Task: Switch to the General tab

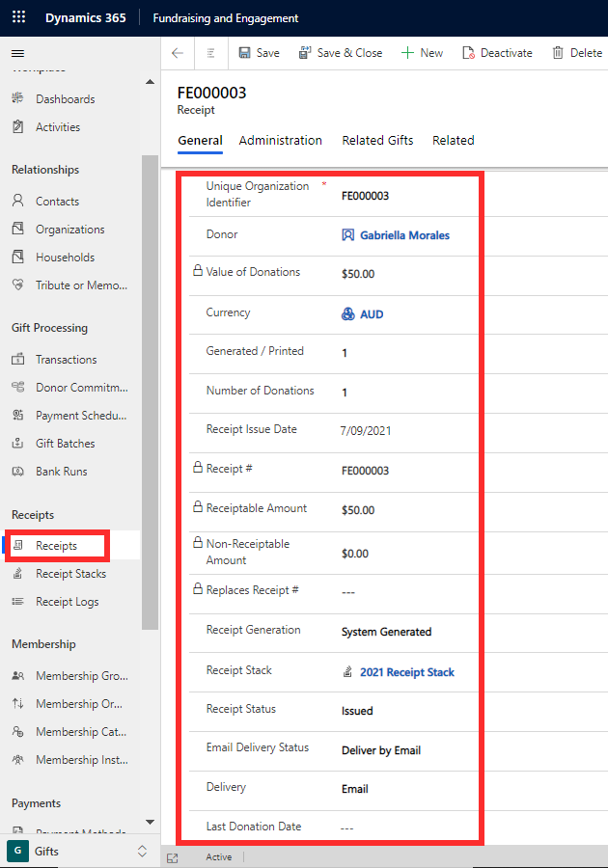Action: point(200,141)
